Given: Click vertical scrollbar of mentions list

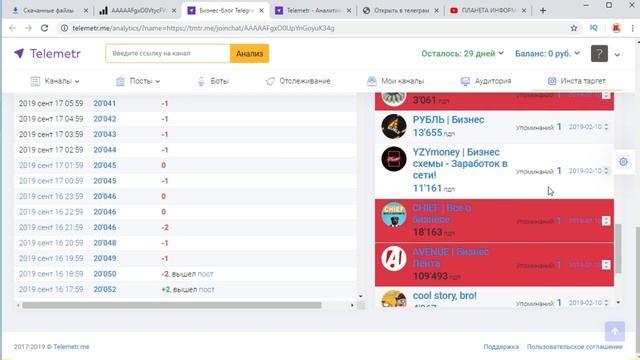Looking at the screenshot, I should point(618,248).
